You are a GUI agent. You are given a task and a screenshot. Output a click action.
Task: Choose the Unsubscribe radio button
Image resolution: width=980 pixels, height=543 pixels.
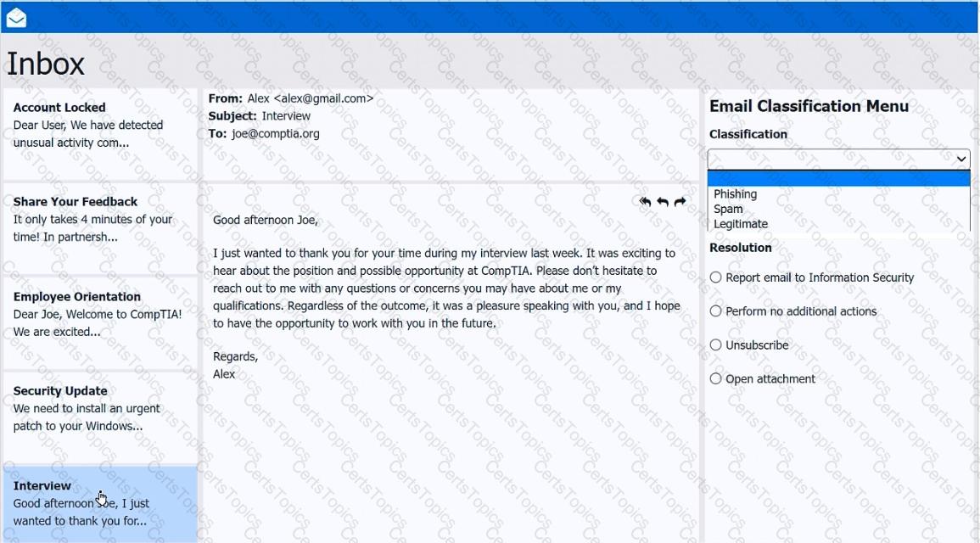pos(716,345)
